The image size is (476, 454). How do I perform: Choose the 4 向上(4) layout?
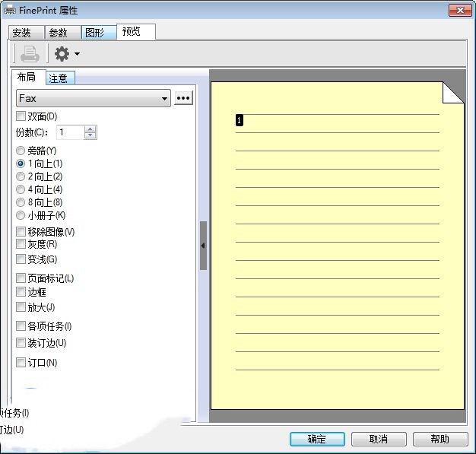click(40, 189)
